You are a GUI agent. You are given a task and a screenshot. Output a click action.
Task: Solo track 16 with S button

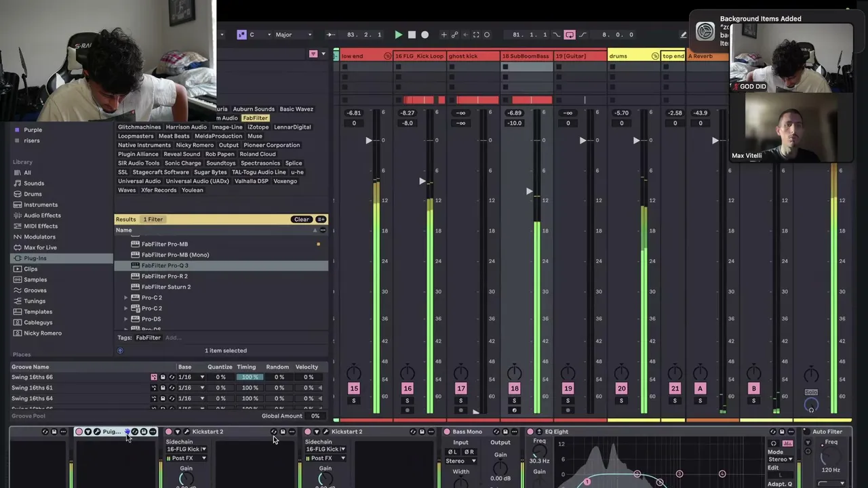point(407,401)
